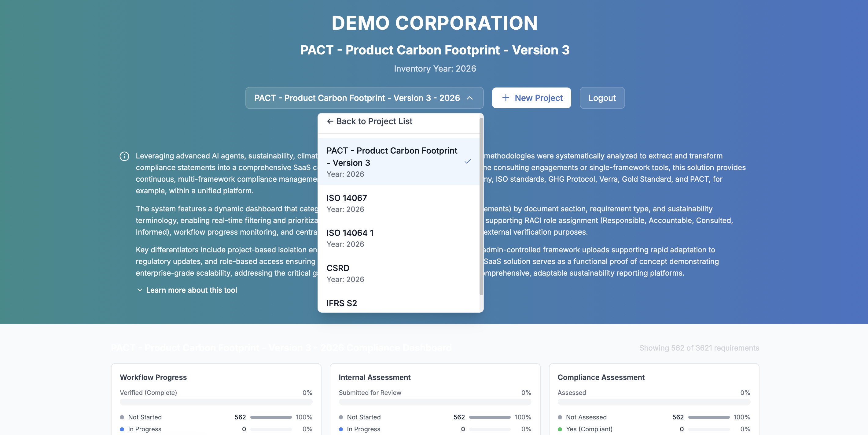
Task: Collapse the project selector chevron arrow
Action: pyautogui.click(x=470, y=98)
